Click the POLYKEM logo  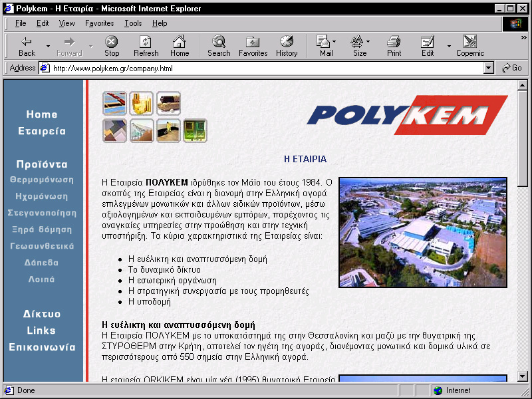coord(407,115)
